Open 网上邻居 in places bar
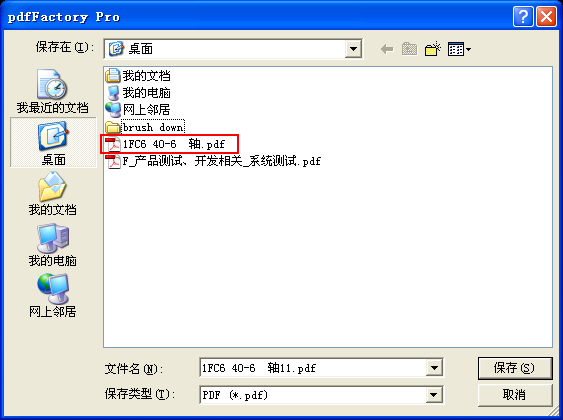 coord(53,296)
